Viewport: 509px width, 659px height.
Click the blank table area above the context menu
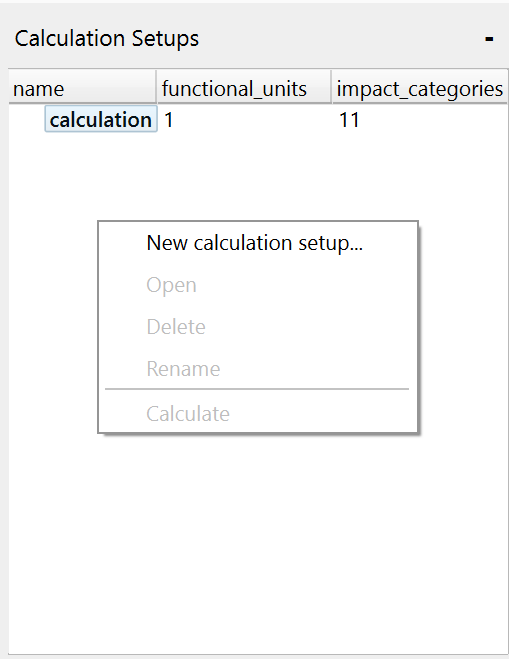click(x=257, y=177)
